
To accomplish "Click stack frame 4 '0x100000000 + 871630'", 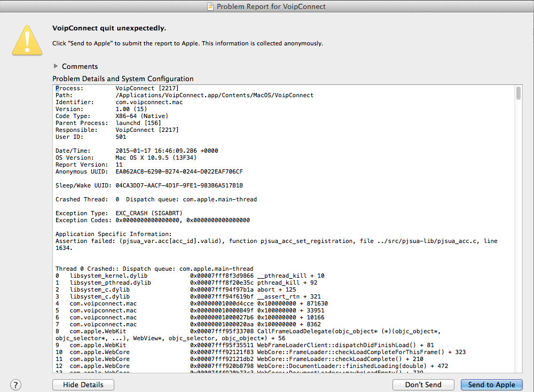I will tap(191, 303).
